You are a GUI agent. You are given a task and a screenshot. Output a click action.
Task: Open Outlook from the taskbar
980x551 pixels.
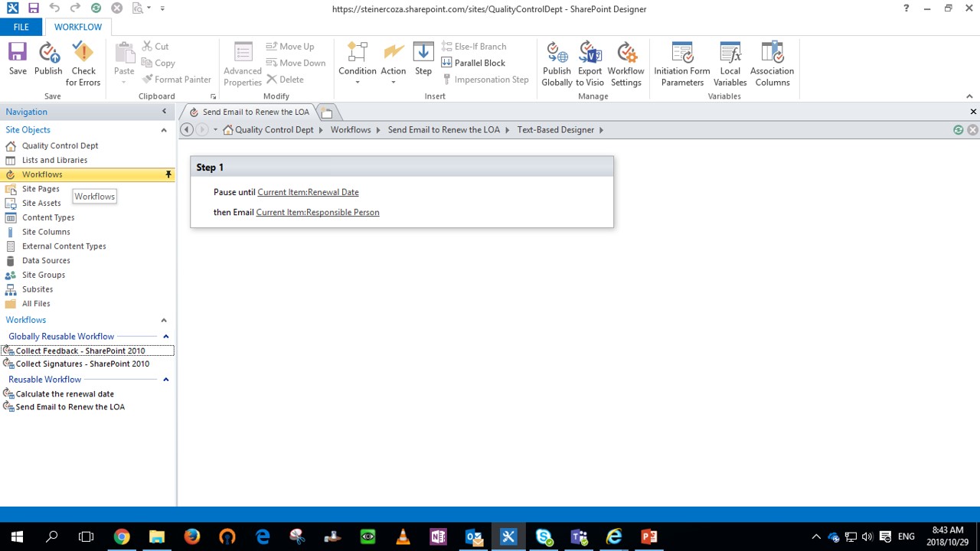(x=473, y=536)
